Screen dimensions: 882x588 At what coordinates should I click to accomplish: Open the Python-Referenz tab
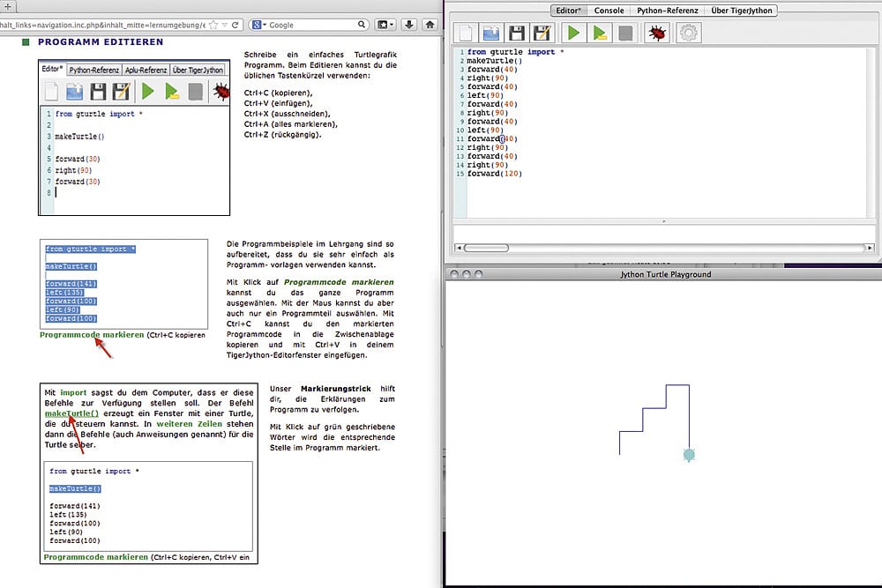coord(668,11)
